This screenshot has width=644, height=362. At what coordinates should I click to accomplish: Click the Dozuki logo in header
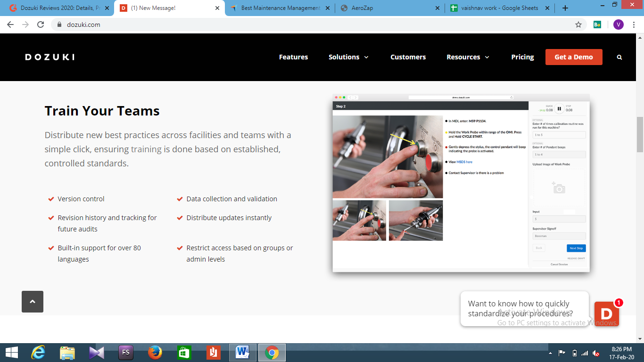pos(50,57)
